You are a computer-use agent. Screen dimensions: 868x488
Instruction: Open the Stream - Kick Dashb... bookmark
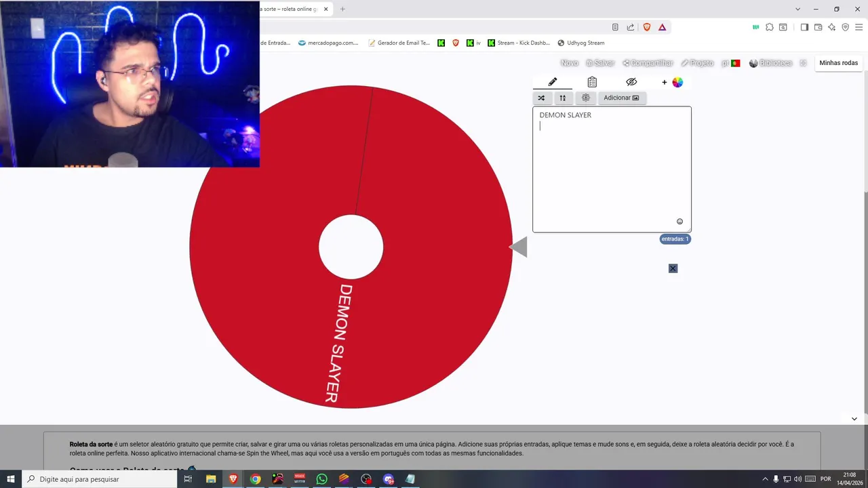click(x=519, y=43)
